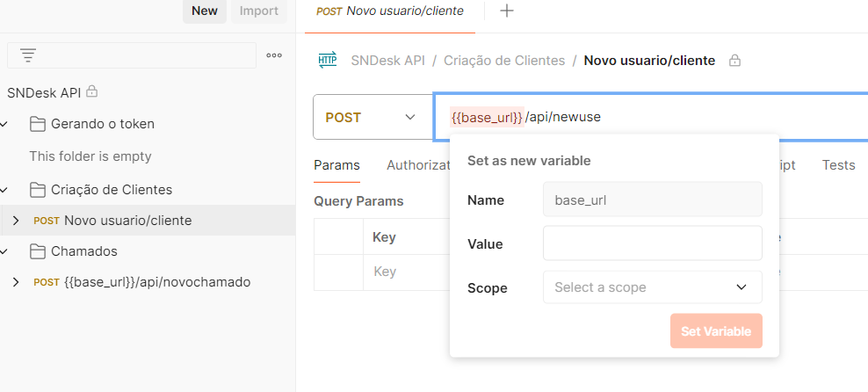Expand the novochamado POST request

click(15, 282)
